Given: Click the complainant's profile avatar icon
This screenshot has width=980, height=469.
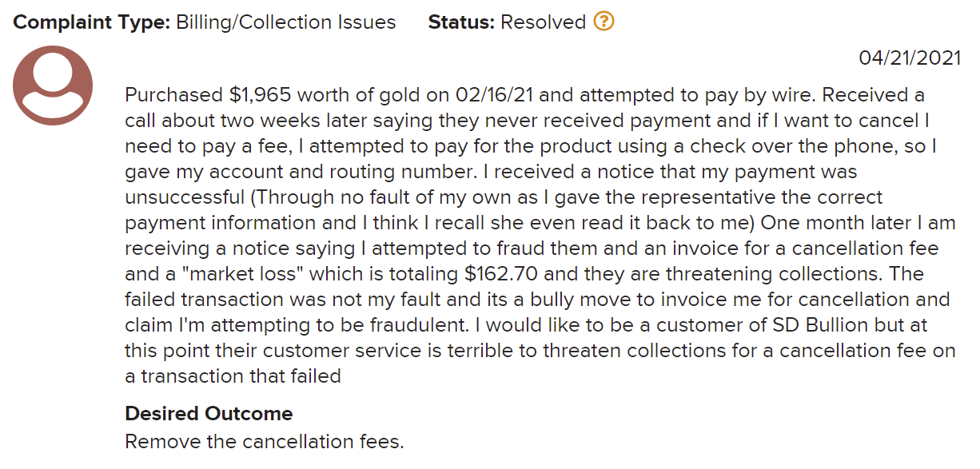Looking at the screenshot, I should (54, 85).
